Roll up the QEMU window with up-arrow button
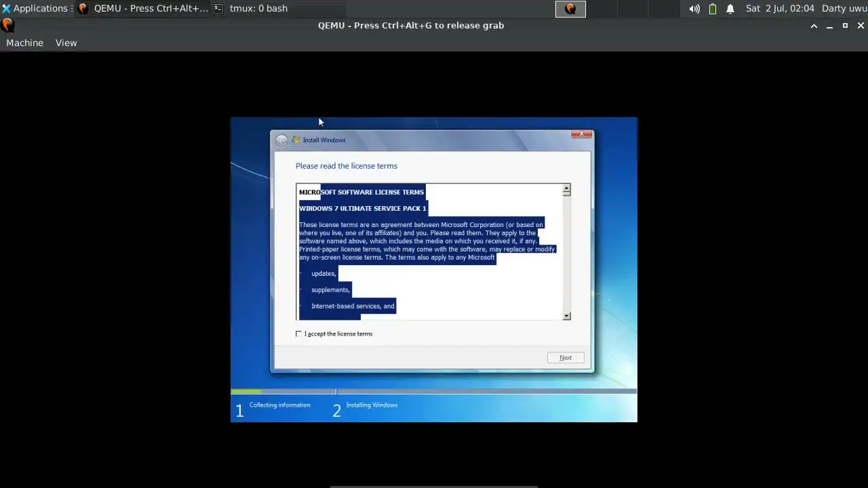The width and height of the screenshot is (868, 488). point(814,26)
